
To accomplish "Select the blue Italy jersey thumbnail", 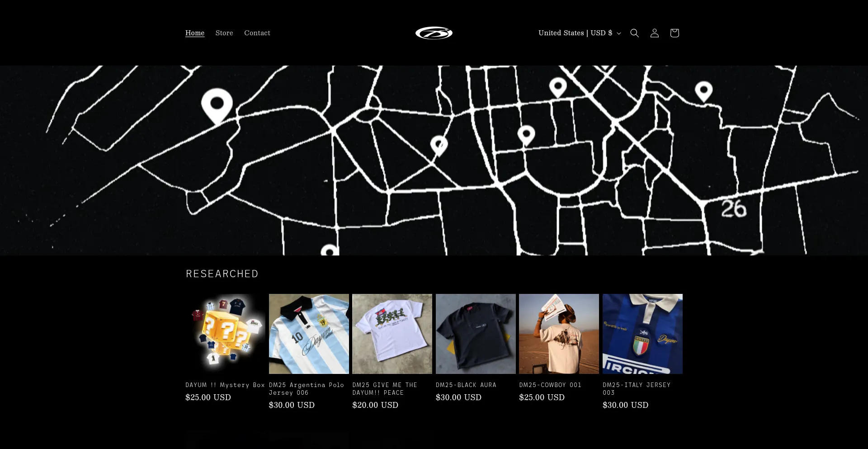I will pyautogui.click(x=642, y=334).
